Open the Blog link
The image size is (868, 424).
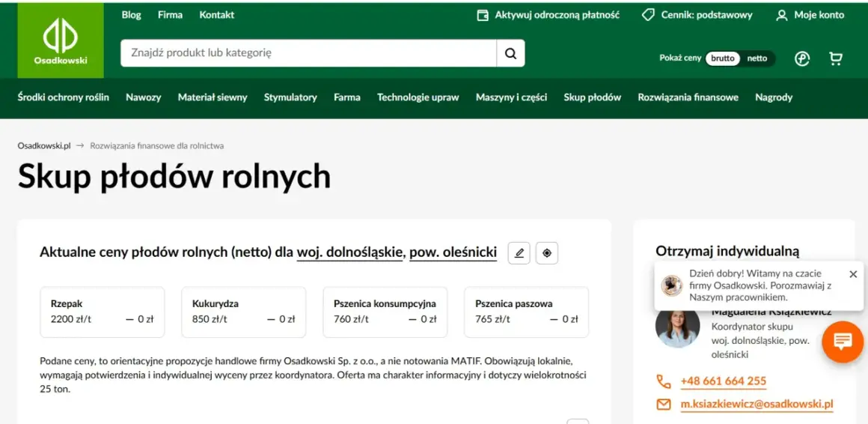[131, 15]
